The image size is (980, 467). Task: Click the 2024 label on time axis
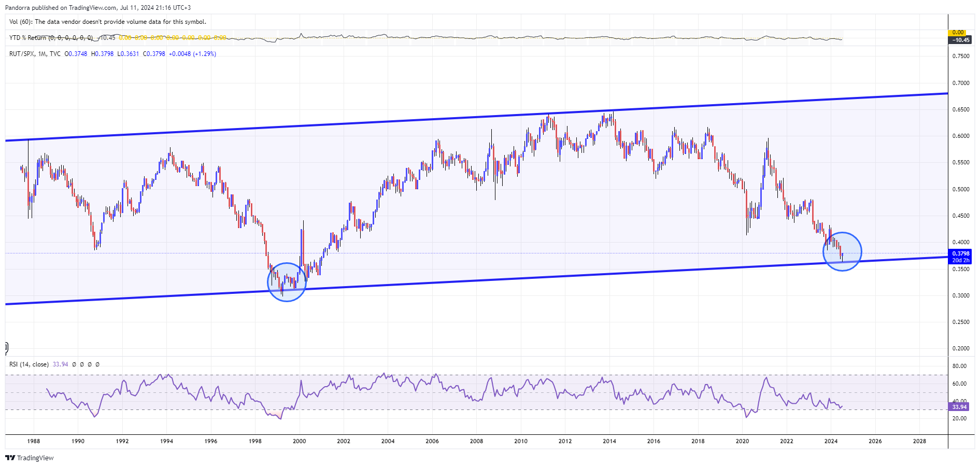831,441
